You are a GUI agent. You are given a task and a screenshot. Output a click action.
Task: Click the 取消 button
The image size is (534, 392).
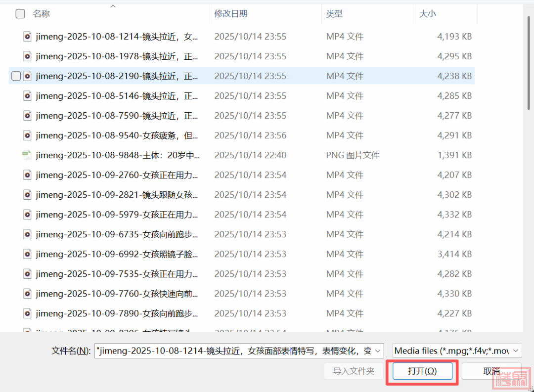(491, 371)
